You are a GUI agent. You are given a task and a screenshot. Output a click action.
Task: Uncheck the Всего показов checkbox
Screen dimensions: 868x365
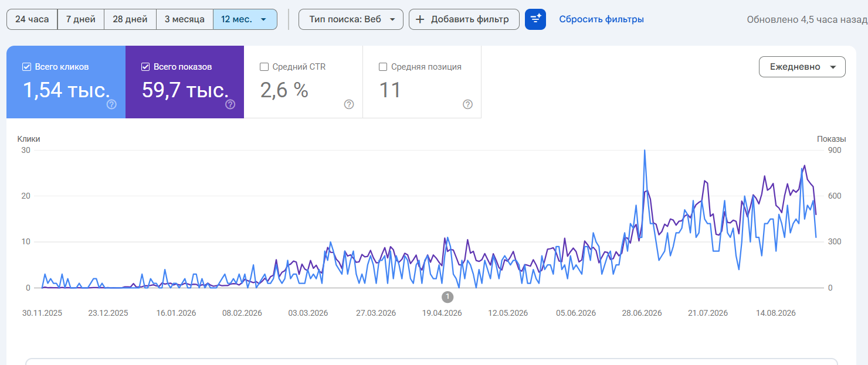[x=145, y=67]
